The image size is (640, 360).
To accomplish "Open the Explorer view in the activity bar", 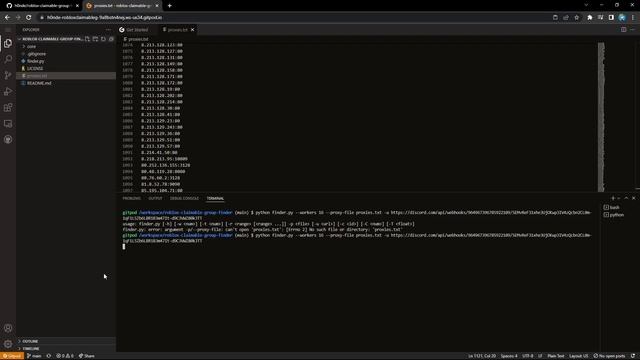I will pyautogui.click(x=8, y=43).
